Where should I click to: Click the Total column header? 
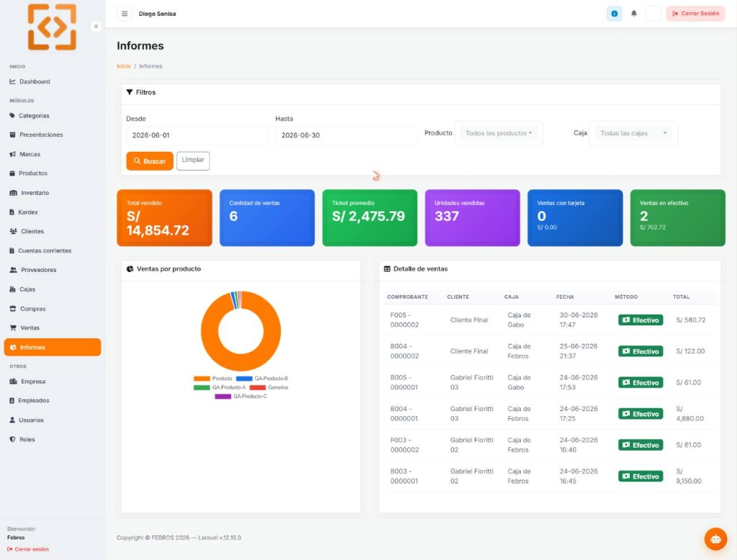(681, 297)
